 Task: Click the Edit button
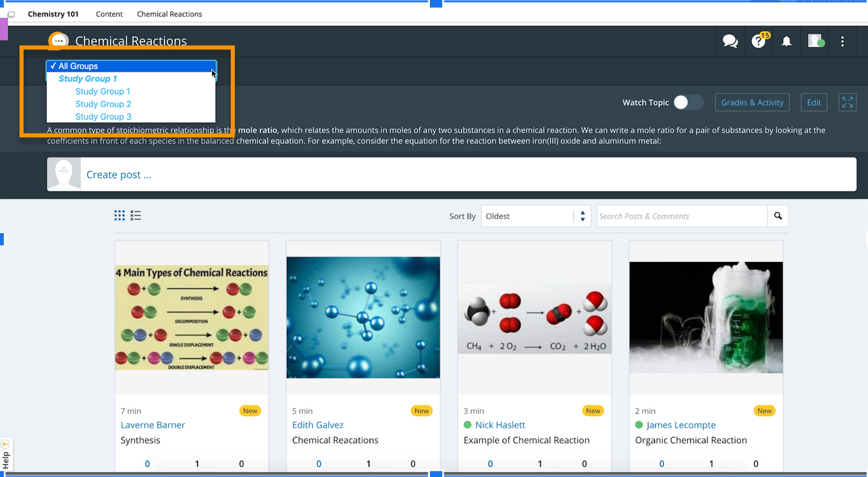click(814, 102)
